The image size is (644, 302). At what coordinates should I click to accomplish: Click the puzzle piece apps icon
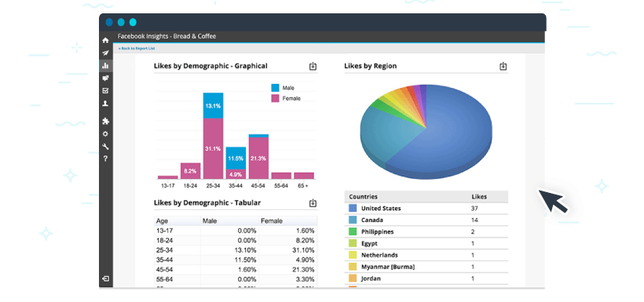105,121
